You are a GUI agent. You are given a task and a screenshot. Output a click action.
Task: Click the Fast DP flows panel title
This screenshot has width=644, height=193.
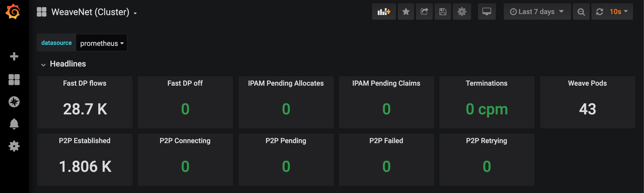click(85, 83)
